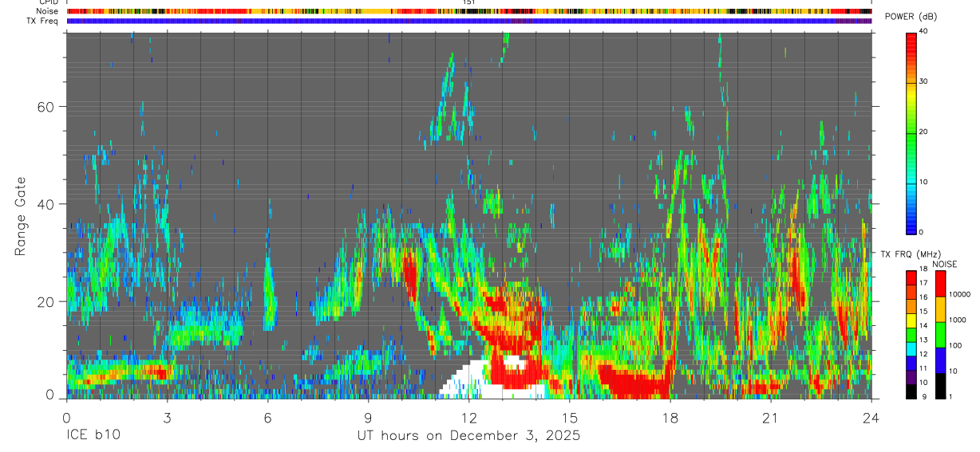This screenshot has height=452, width=980.
Task: Pick the green band of the POWER colorbar
Action: point(911,136)
